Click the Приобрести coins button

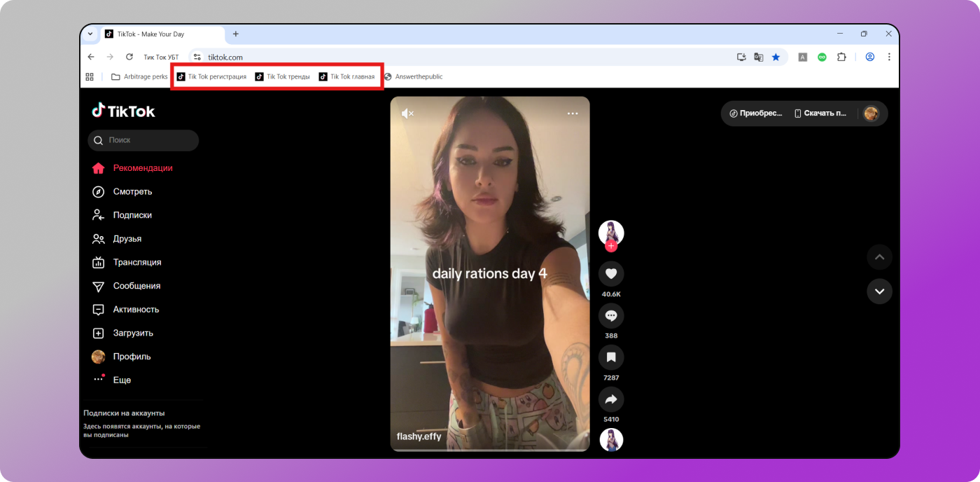[755, 113]
